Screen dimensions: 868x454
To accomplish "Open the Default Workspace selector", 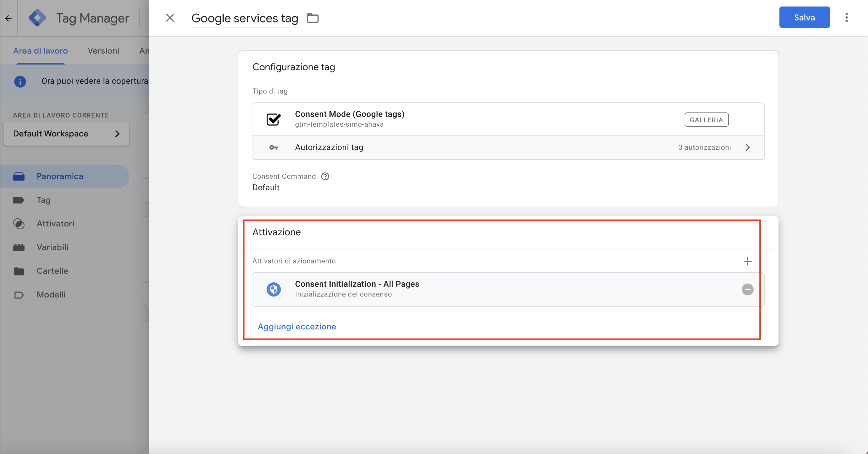I will (x=66, y=133).
